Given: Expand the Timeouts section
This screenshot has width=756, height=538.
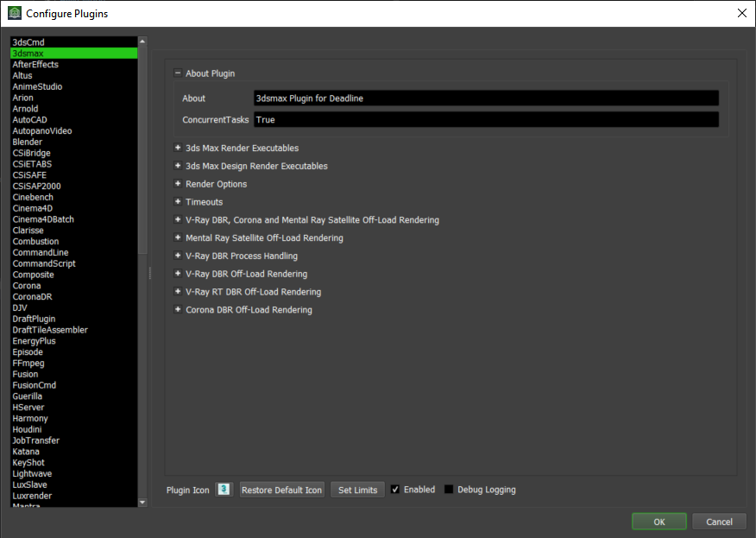Looking at the screenshot, I should coord(178,202).
